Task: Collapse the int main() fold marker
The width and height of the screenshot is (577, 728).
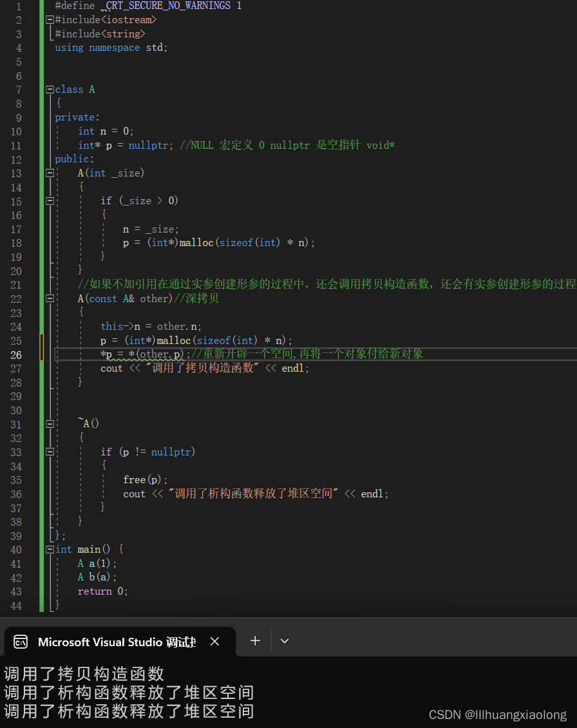Action: click(x=50, y=550)
